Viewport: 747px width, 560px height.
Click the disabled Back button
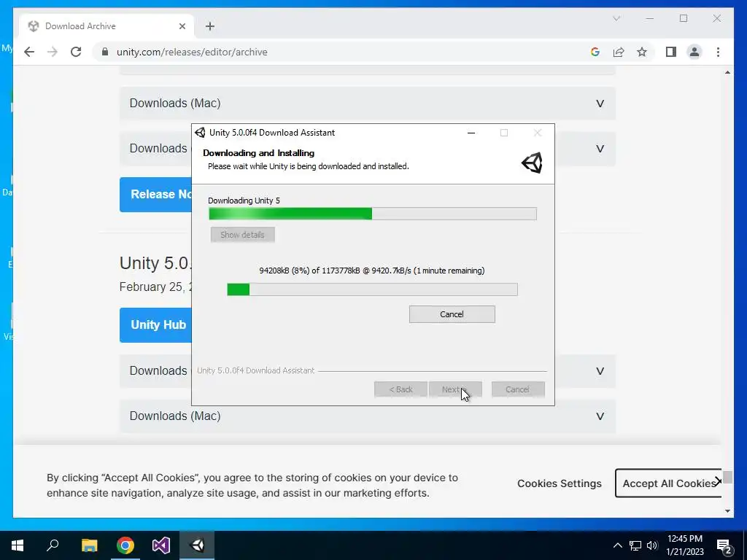point(400,389)
